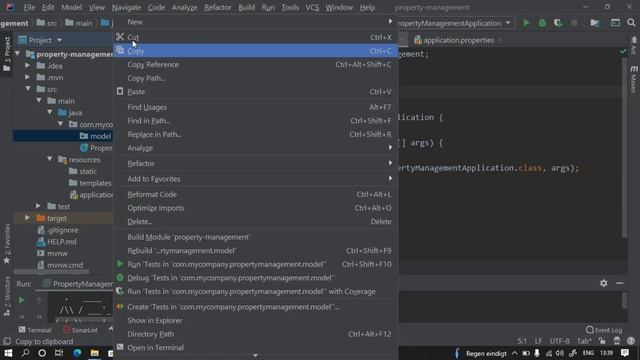Select Optimize Imports menu item
This screenshot has width=640, height=360.
[x=255, y=208]
